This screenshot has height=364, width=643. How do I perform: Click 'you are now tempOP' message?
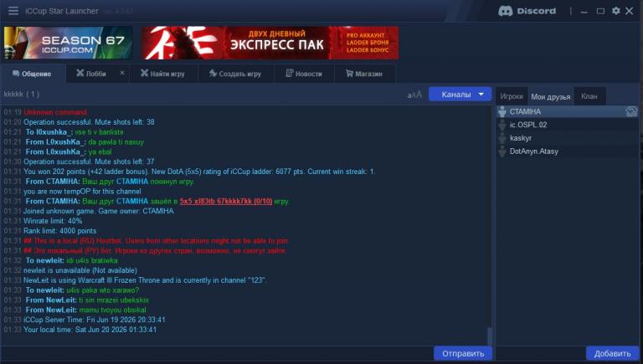(x=82, y=192)
